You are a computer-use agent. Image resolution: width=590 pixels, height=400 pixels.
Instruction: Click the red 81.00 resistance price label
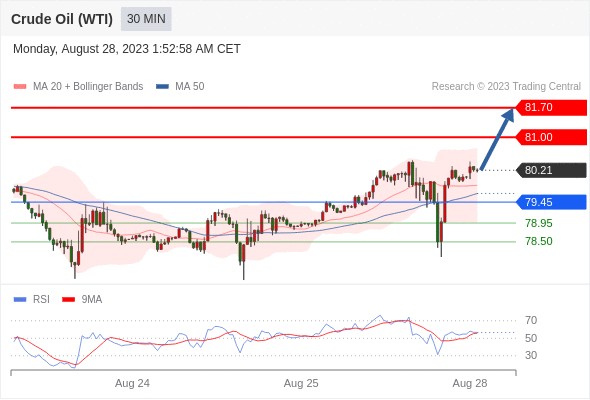551,137
